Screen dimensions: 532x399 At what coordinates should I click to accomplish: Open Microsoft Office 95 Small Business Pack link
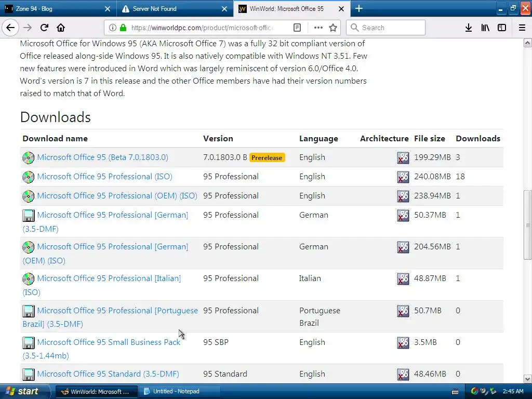109,342
